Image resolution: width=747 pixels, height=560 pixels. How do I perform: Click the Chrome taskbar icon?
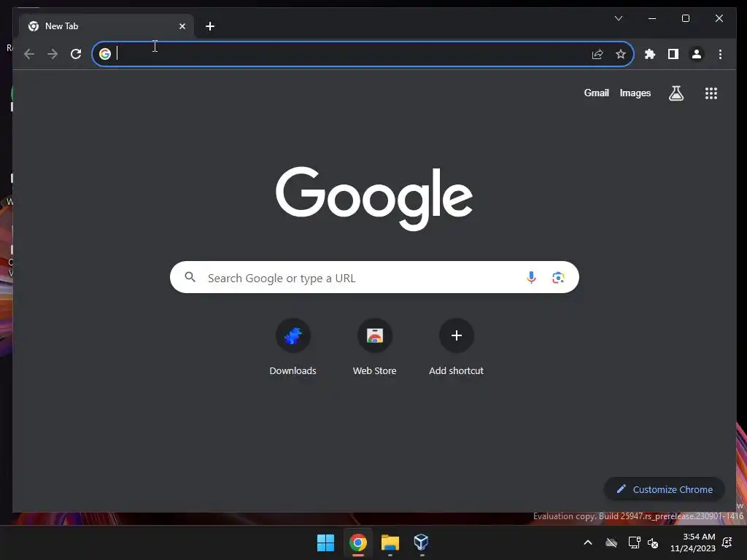357,542
